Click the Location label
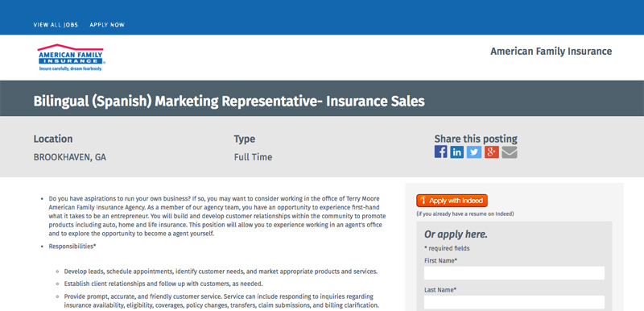The image size is (644, 311). [53, 139]
